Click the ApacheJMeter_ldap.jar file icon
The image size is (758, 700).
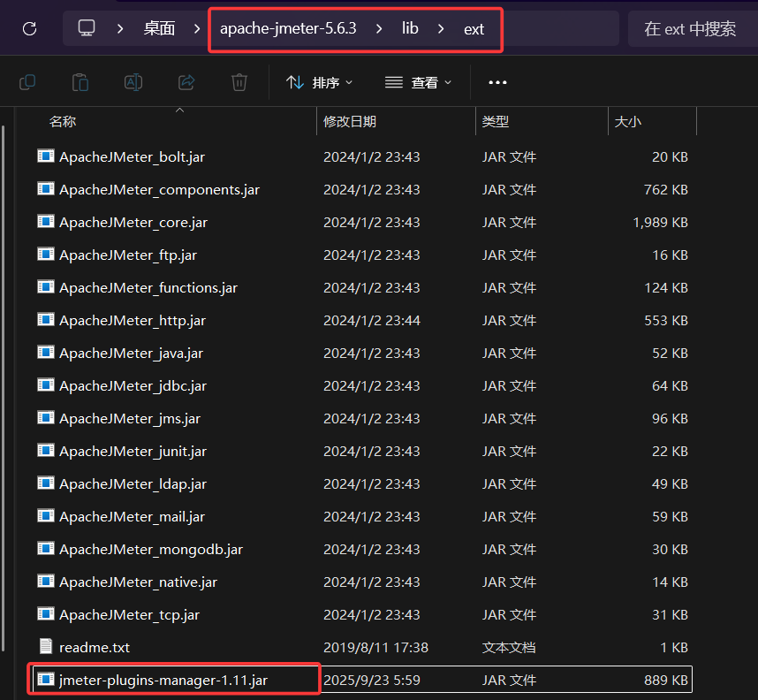45,483
